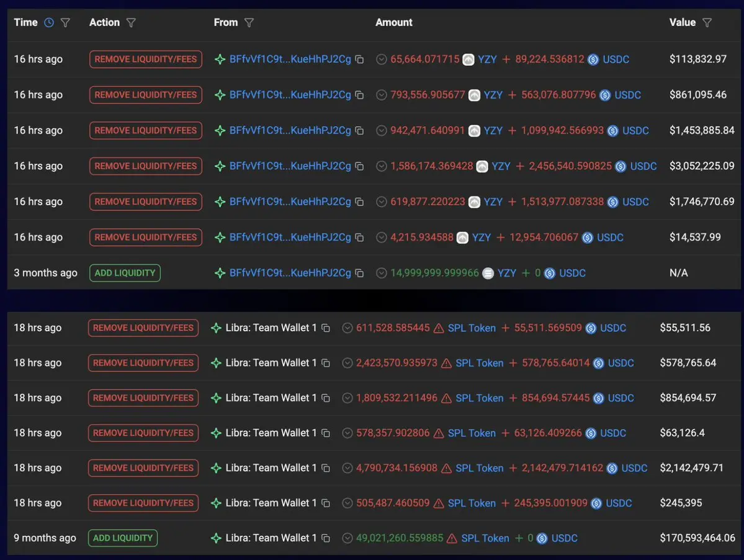Click wallet star icon in $113,832.97 row

[x=220, y=60]
